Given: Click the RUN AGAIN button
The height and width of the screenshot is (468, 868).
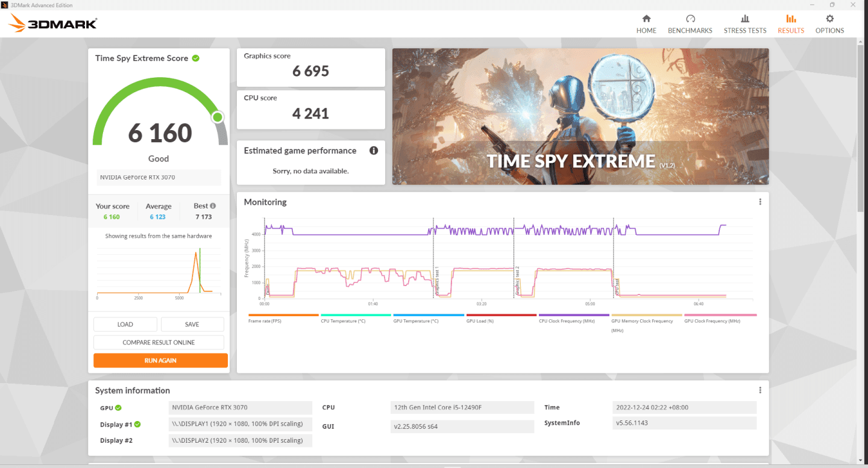Looking at the screenshot, I should click(160, 360).
